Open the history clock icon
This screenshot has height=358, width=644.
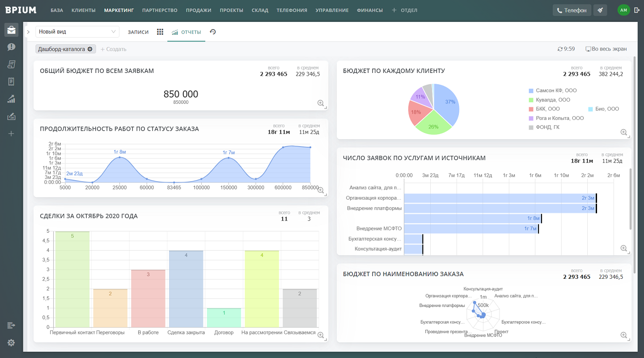[x=213, y=32]
